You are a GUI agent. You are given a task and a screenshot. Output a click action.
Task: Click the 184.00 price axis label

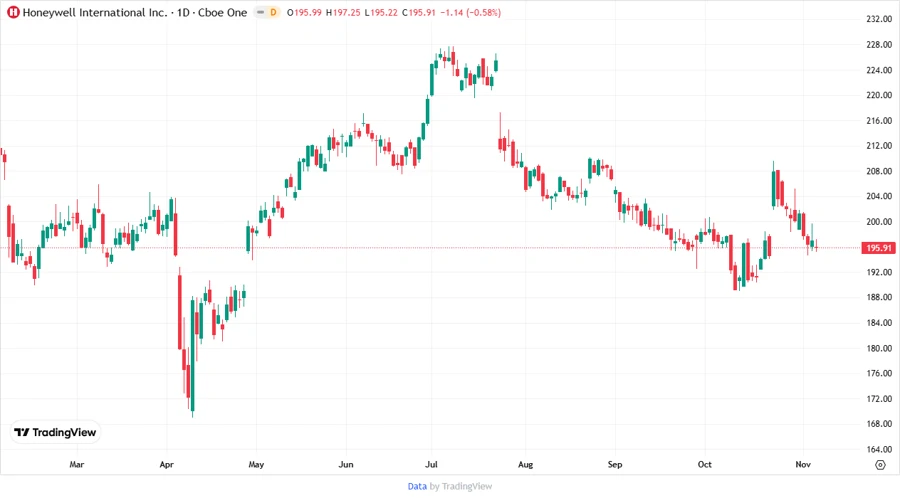(x=879, y=323)
